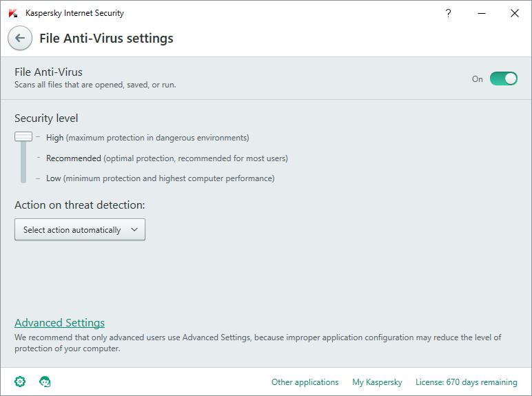Click the help question mark icon
The width and height of the screenshot is (532, 396).
coord(448,13)
